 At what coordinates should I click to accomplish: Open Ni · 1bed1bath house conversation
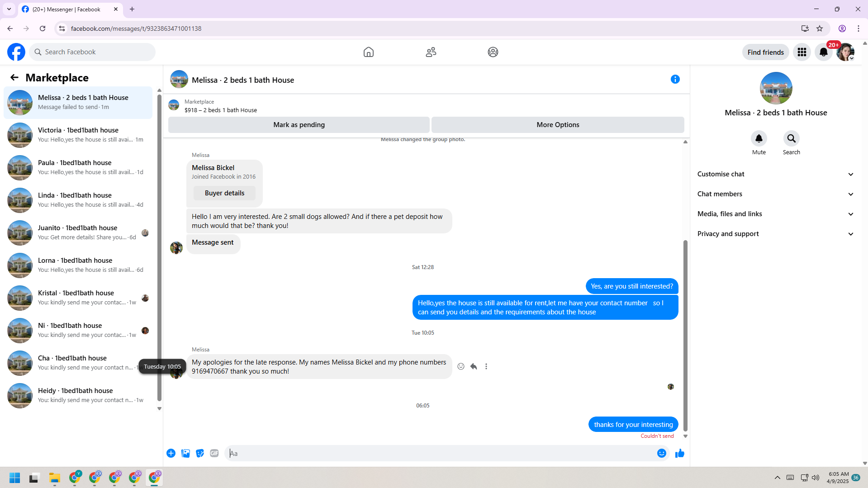[78, 331]
